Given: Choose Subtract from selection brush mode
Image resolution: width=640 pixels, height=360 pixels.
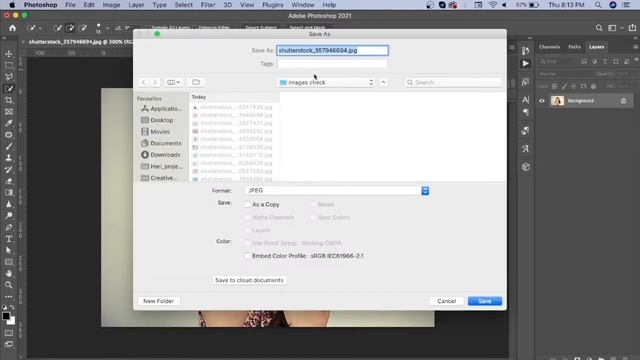Looking at the screenshot, I should (x=83, y=28).
